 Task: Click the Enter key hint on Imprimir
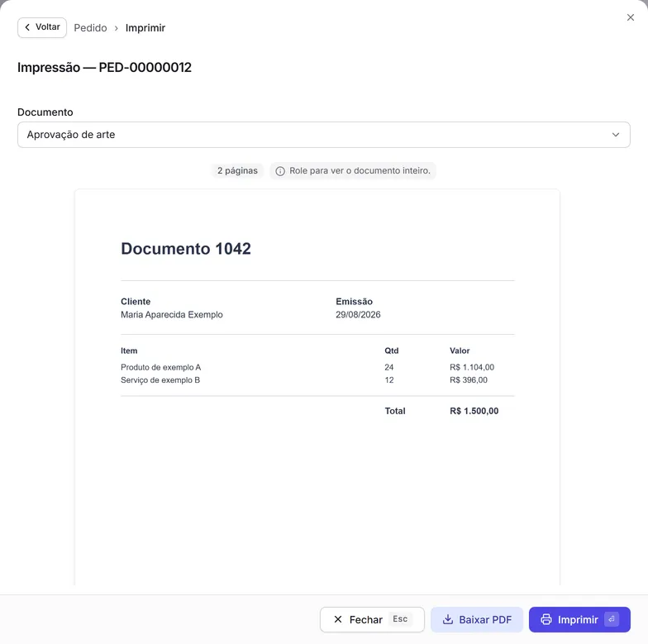pyautogui.click(x=612, y=619)
